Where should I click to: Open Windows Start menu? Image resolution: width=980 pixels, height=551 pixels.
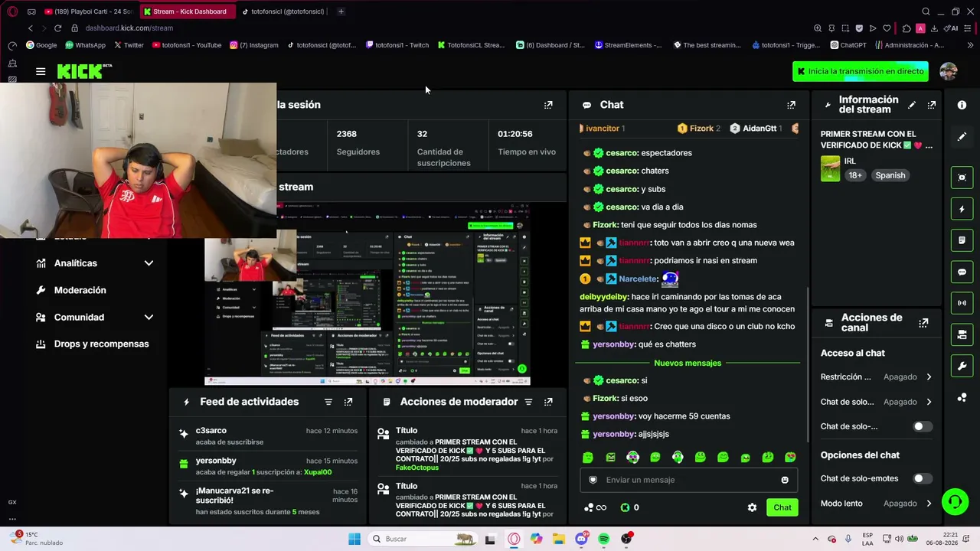(x=354, y=539)
